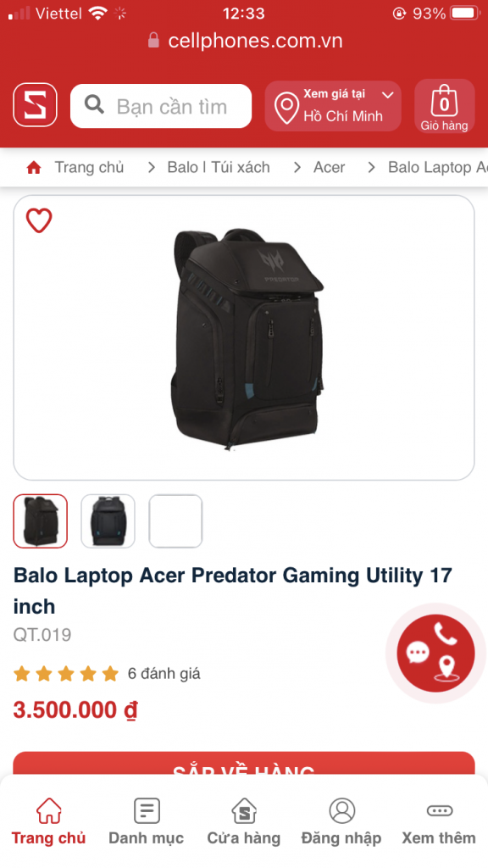Screen dimensions: 488x868
Task: Toggle the heart favorite icon
Action: (x=39, y=220)
